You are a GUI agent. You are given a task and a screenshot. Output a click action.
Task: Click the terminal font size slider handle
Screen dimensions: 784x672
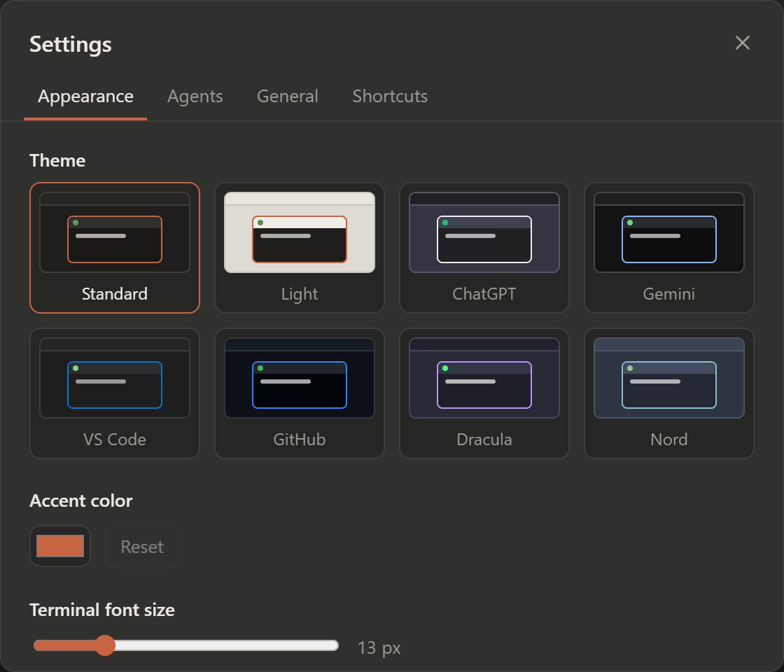105,645
